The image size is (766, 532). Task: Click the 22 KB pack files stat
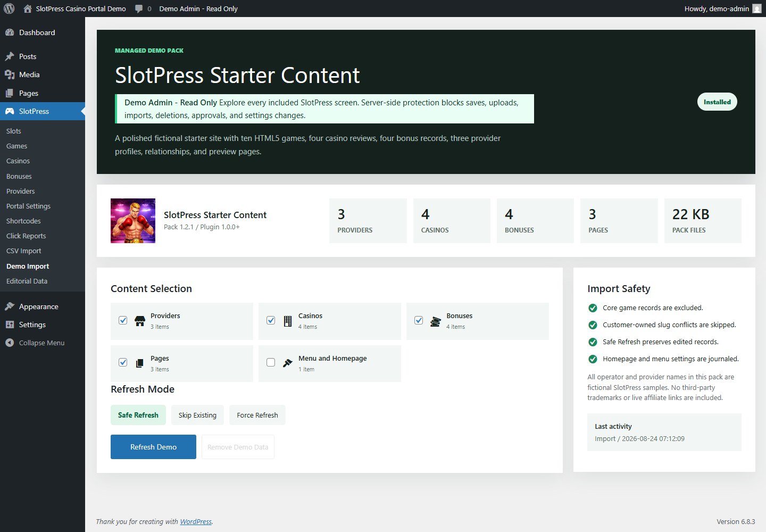click(x=703, y=221)
